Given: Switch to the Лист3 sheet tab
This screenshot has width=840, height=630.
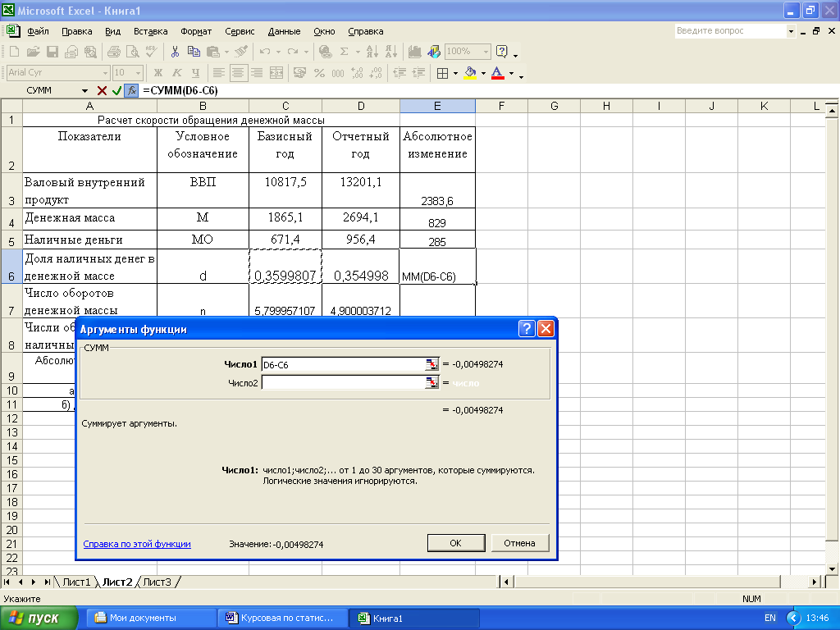Looking at the screenshot, I should pos(157,582).
